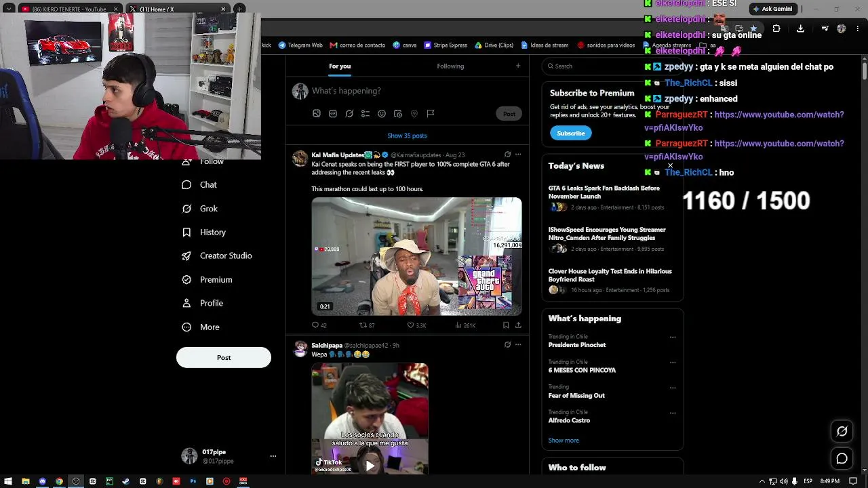Screen dimensions: 868x488
Task: Open Steam from the taskbar
Action: [x=125, y=481]
